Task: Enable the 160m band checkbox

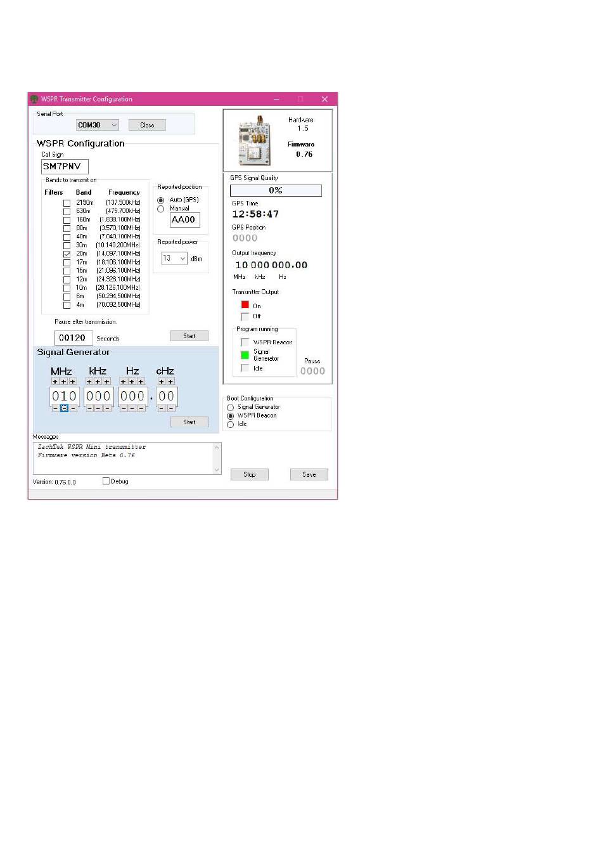Action: coord(67,220)
